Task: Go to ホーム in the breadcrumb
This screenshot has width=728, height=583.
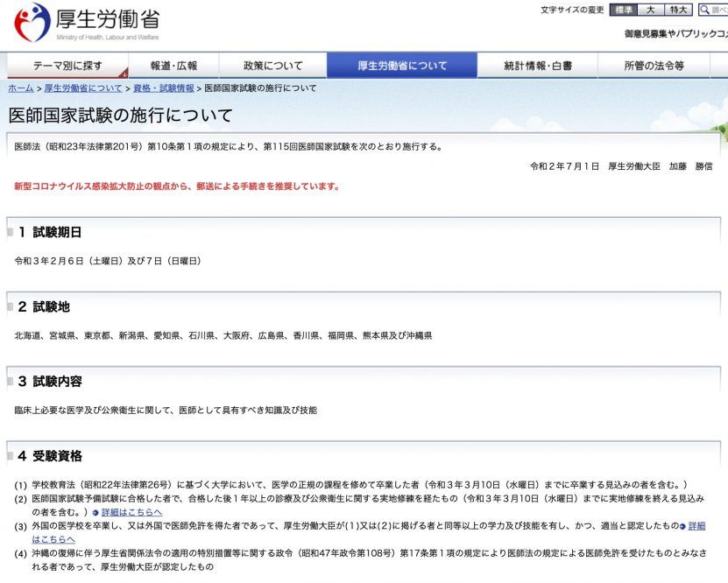Action: pos(21,88)
